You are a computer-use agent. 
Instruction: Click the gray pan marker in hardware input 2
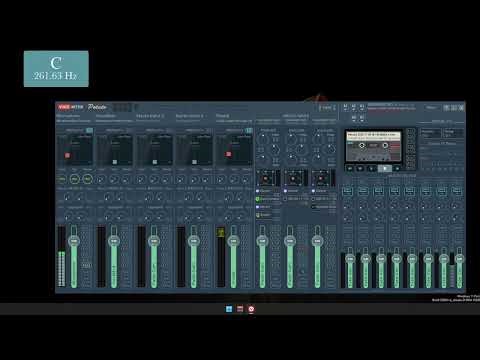point(115,162)
